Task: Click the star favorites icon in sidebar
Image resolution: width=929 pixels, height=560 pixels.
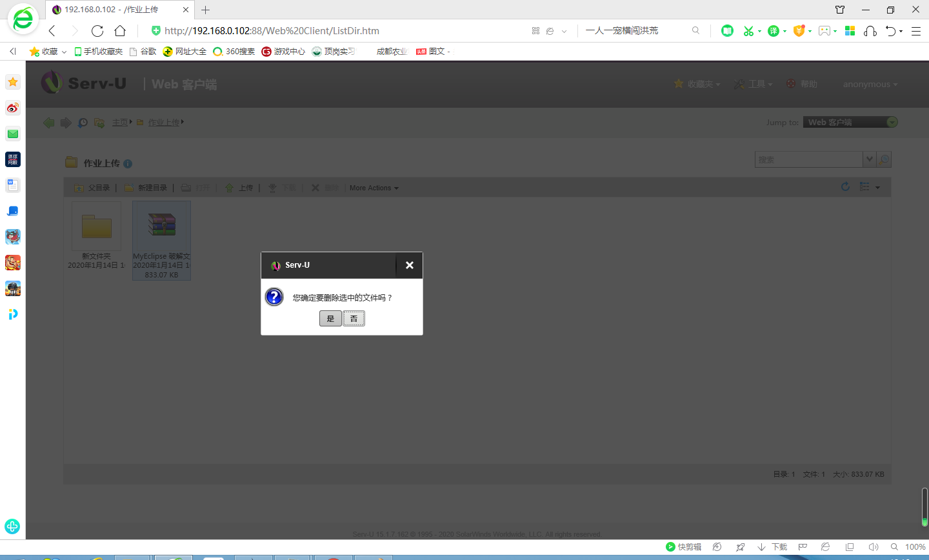Action: (13, 82)
